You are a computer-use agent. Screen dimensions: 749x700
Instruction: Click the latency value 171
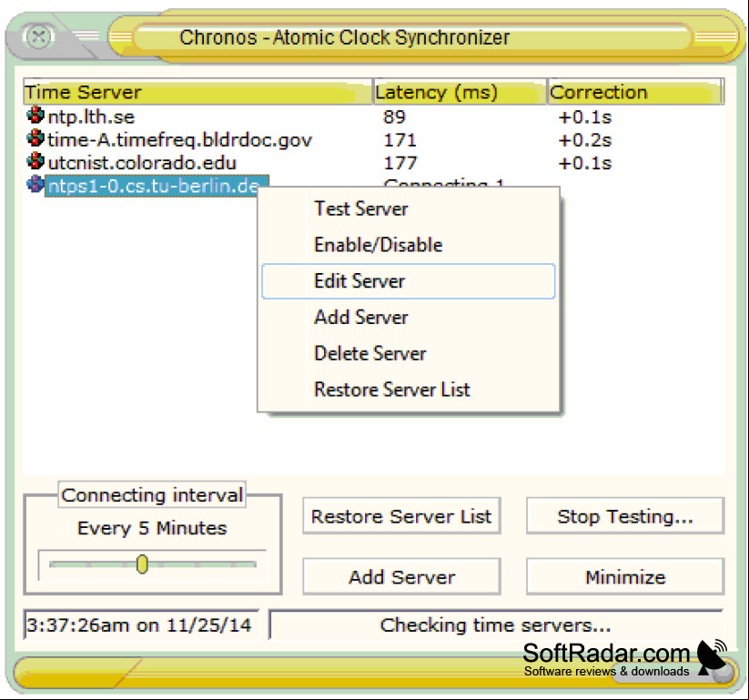(x=400, y=140)
